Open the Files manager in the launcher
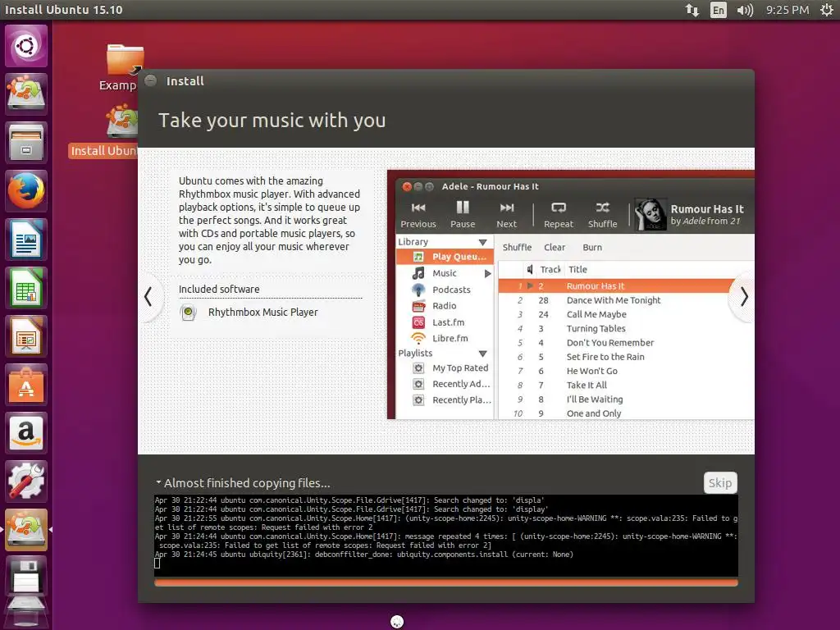The height and width of the screenshot is (630, 840). [25, 143]
